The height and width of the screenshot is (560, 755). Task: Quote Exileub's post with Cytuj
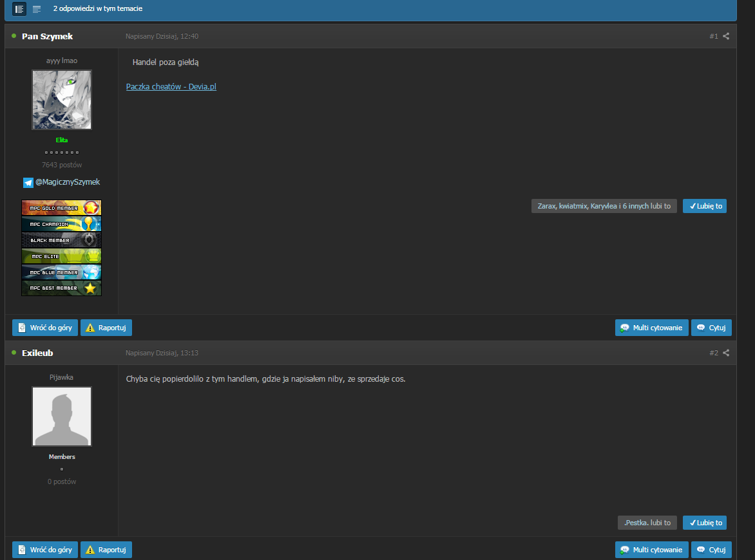tap(711, 550)
